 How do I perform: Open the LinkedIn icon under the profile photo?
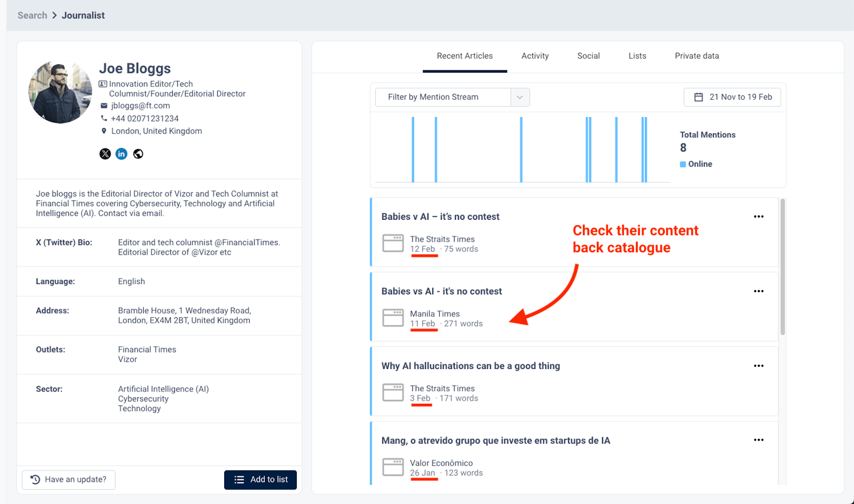click(121, 154)
